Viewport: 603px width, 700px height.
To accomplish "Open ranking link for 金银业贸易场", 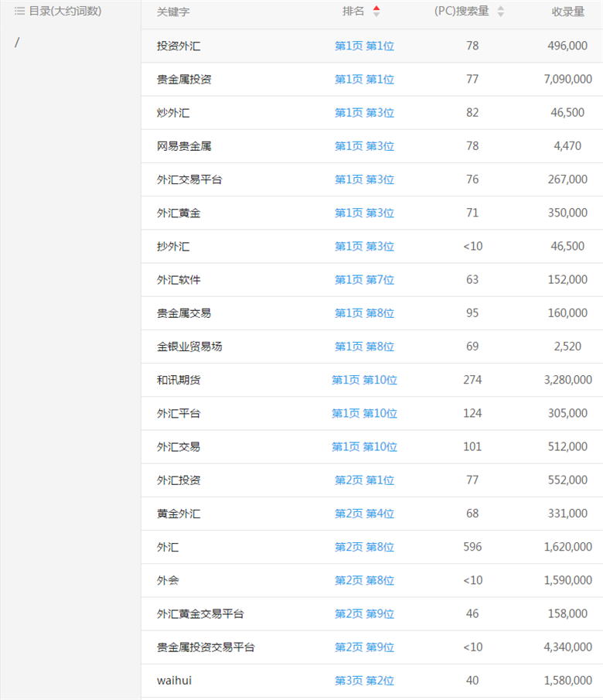I will click(364, 347).
